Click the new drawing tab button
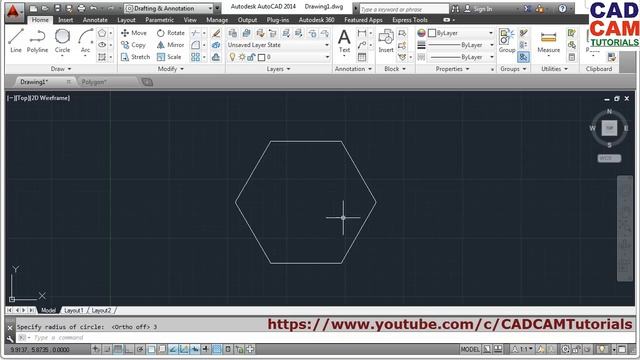 (147, 82)
